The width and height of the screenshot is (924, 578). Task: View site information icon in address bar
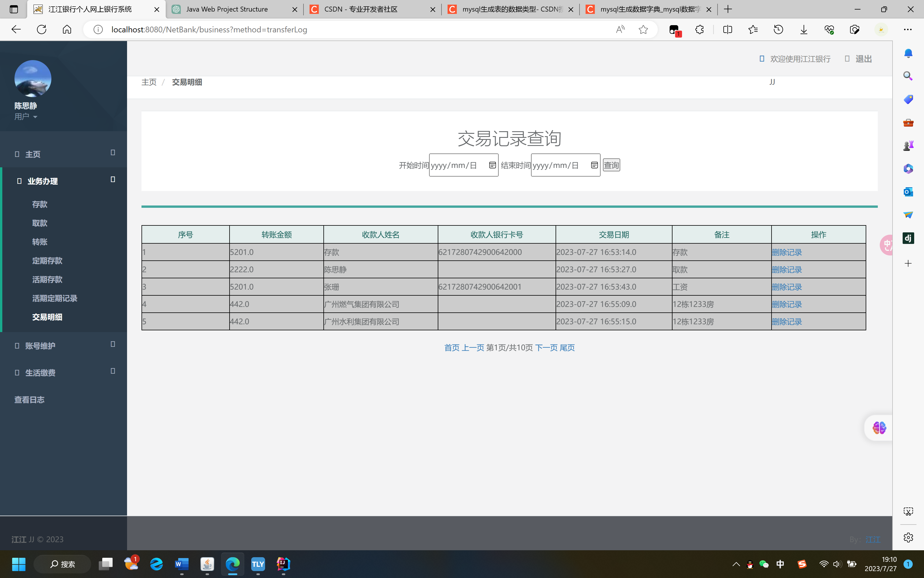[98, 29]
